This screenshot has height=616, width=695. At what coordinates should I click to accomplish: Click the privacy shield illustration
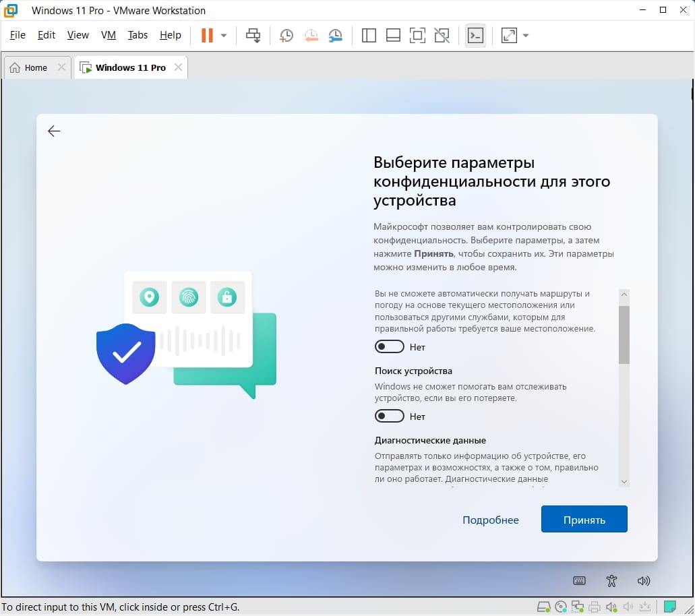126,354
